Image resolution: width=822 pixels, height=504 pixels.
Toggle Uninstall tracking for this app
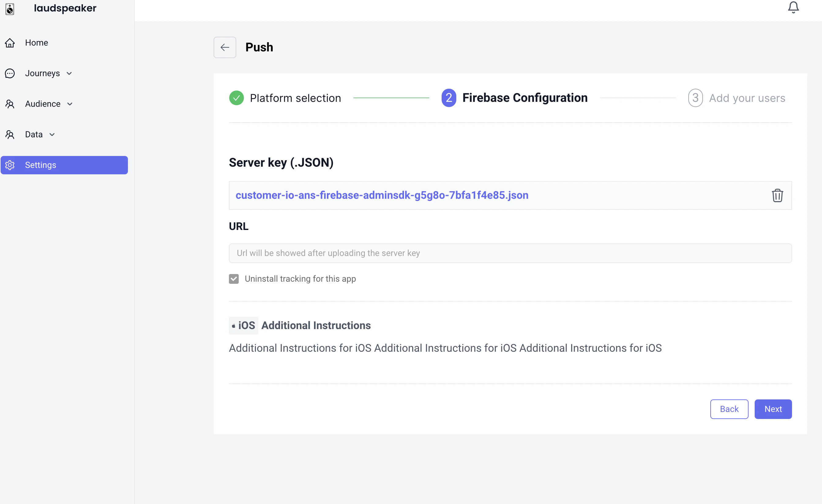coord(234,279)
